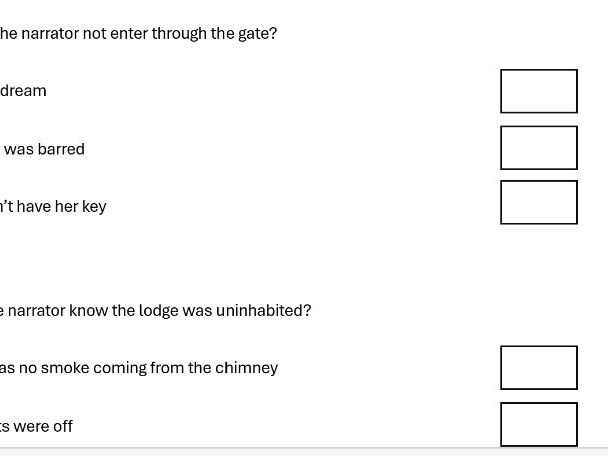Click the 'dream' answer text

click(x=23, y=91)
